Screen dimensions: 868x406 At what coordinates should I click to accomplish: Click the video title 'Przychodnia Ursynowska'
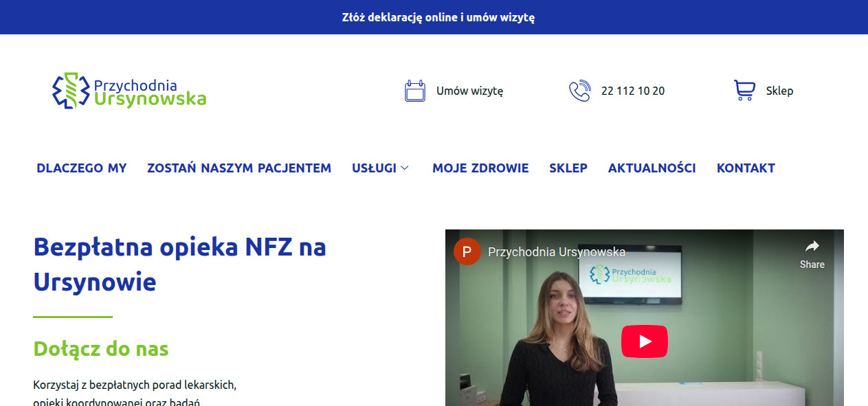(557, 252)
